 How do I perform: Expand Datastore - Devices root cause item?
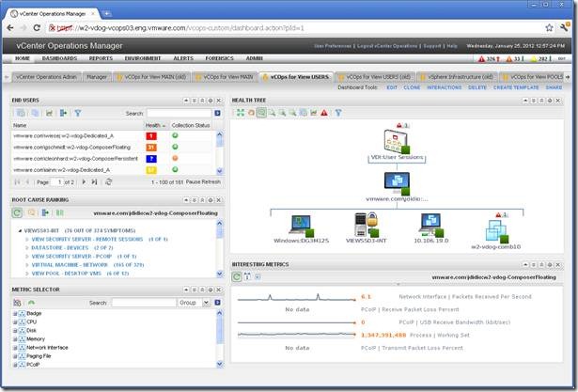(27, 248)
